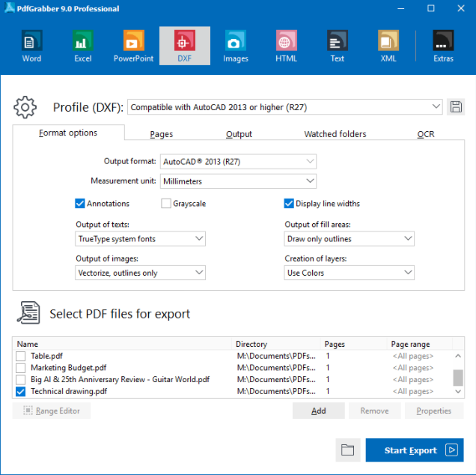Expand Output of fill areas dropdown

point(349,239)
